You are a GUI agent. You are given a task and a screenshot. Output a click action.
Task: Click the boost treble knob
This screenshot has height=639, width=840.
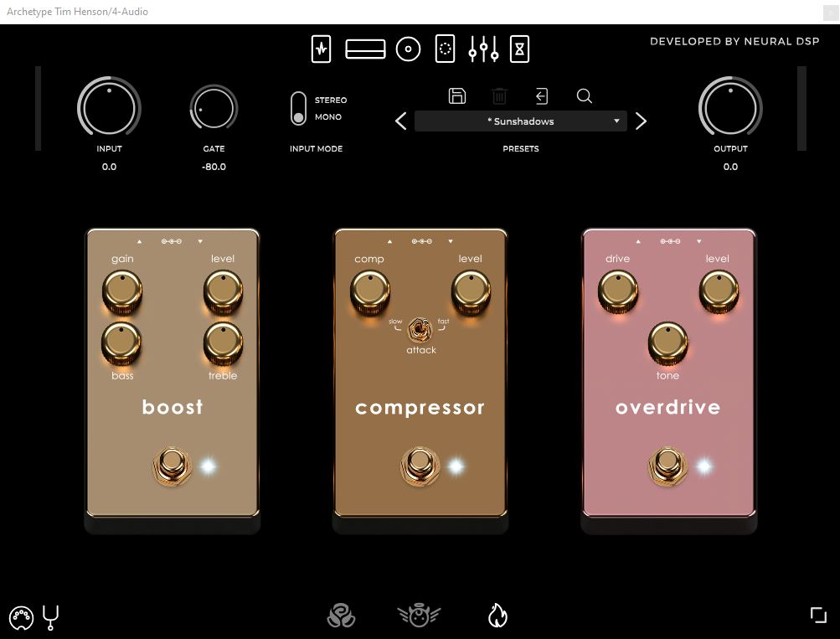223,344
